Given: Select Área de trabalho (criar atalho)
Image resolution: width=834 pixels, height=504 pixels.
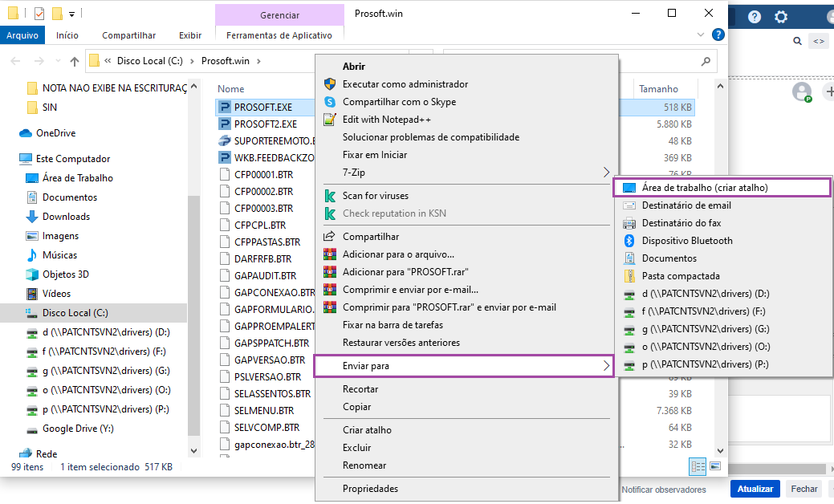Looking at the screenshot, I should point(722,188).
